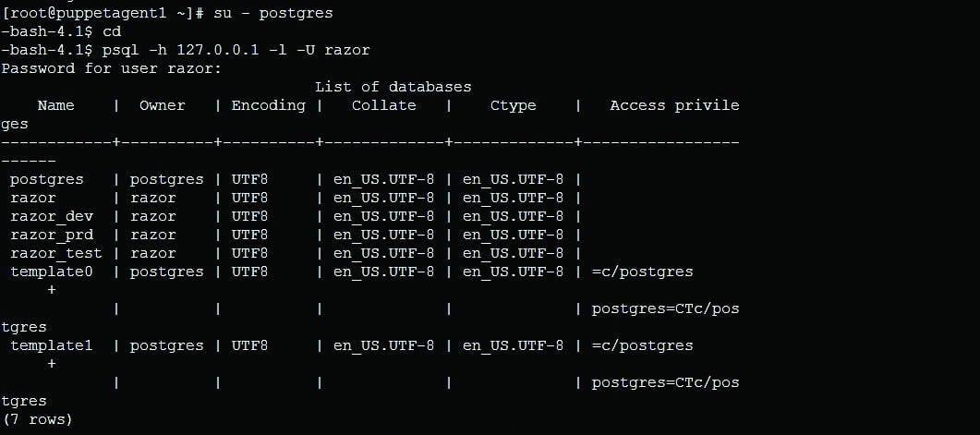The height and width of the screenshot is (435, 980).
Task: Click the template0 database name
Action: pos(51,272)
